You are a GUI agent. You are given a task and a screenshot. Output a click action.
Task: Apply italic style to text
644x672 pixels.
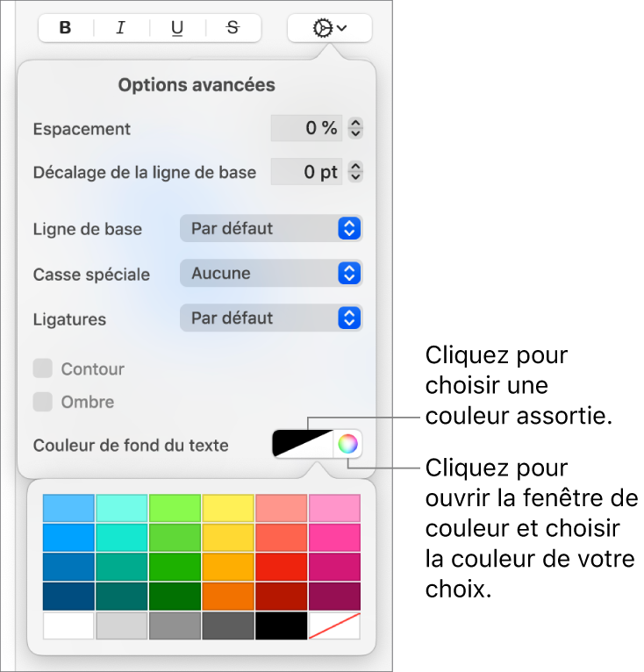point(121,28)
